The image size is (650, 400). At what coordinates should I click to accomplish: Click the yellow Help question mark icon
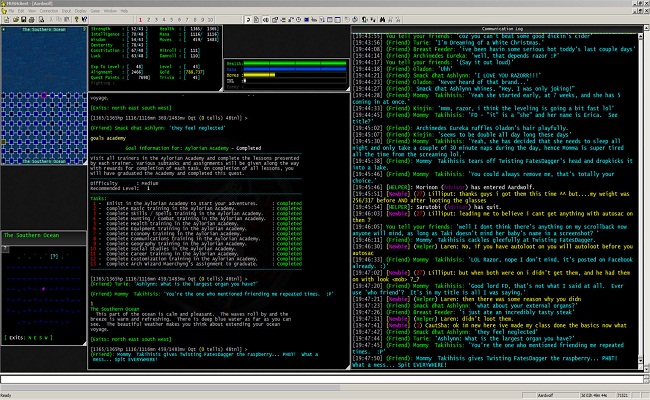[x=76, y=19]
